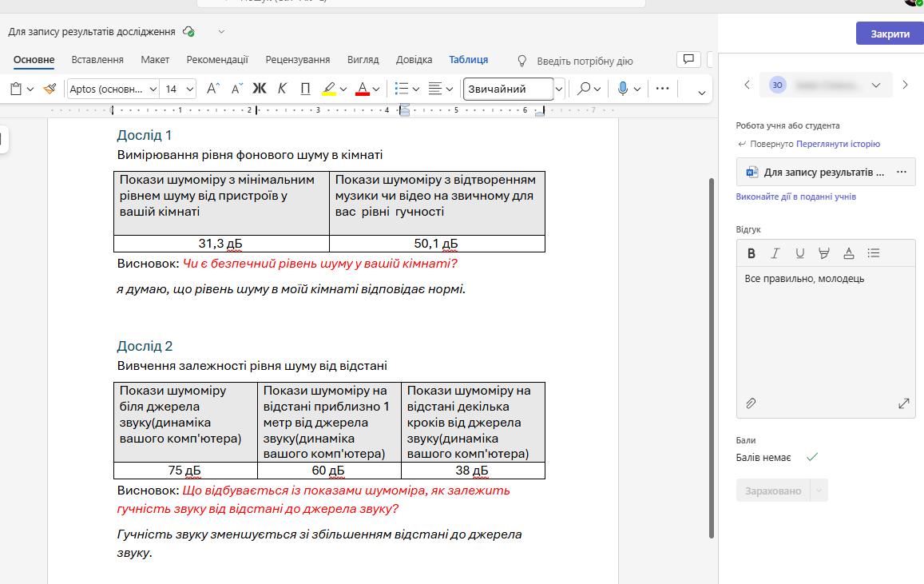Click the Введіть потрібну дію search box
Image resolution: width=924 pixels, height=584 pixels.
point(585,61)
